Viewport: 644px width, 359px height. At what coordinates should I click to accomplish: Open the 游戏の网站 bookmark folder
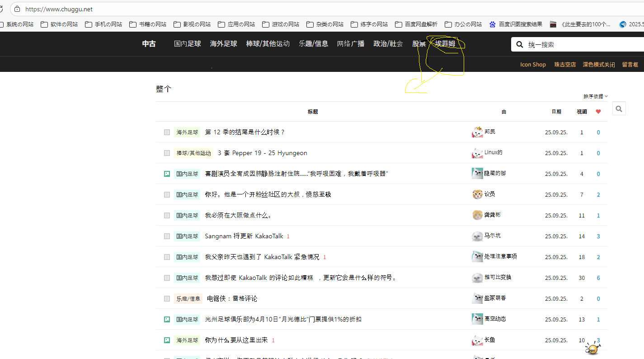coord(281,24)
